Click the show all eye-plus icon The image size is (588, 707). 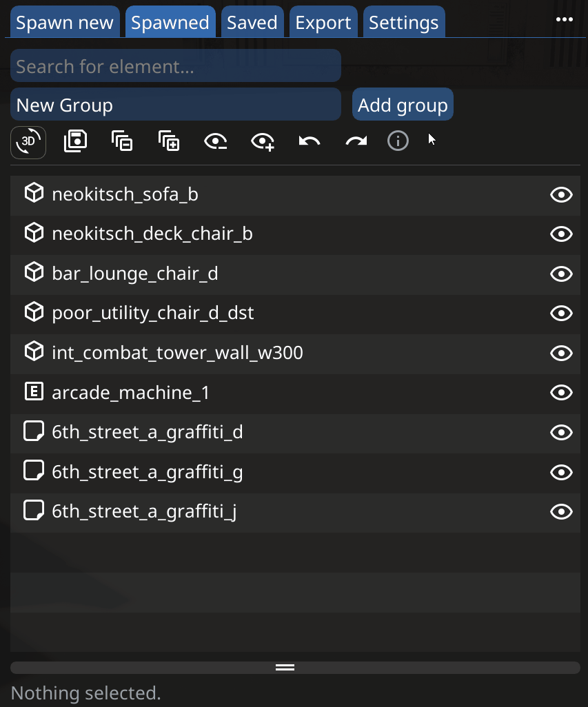coord(263,141)
